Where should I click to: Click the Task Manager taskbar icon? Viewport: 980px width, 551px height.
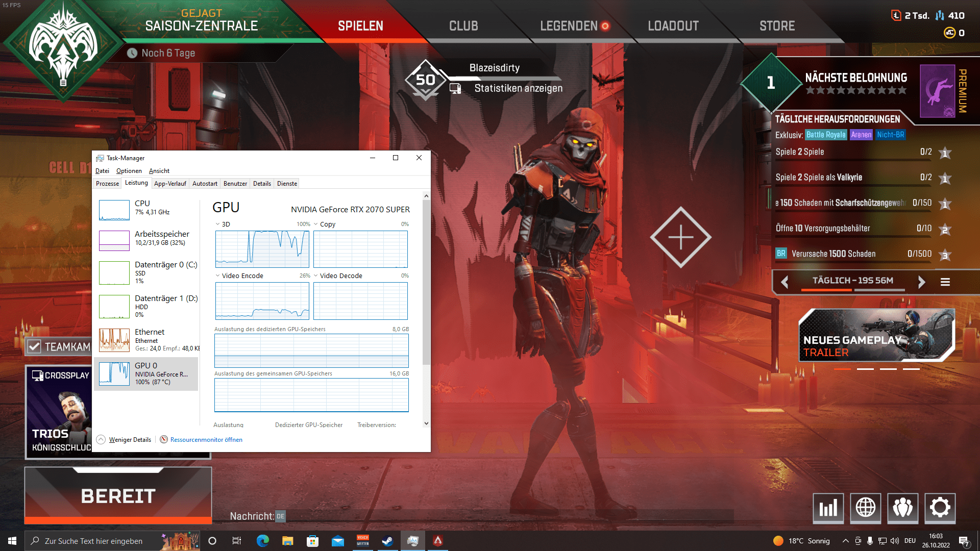[x=413, y=541]
